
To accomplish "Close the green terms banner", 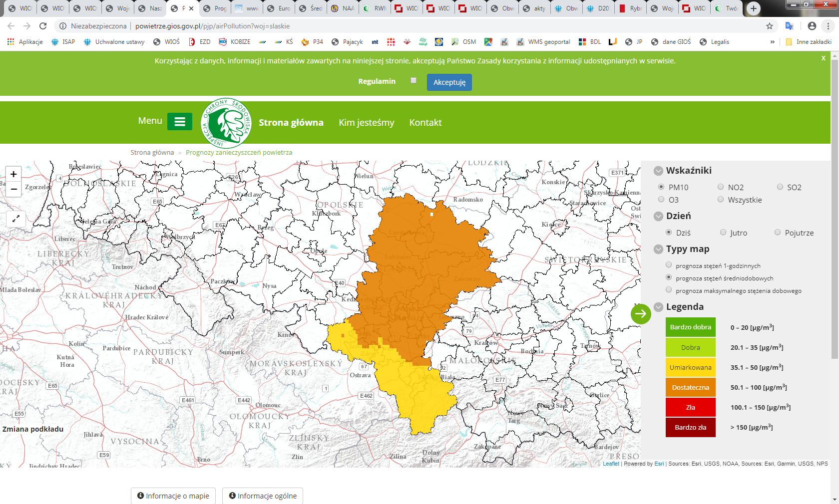I will coord(824,58).
